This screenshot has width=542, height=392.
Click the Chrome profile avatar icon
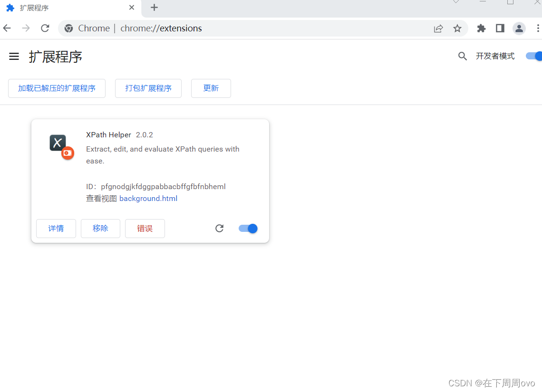(519, 29)
